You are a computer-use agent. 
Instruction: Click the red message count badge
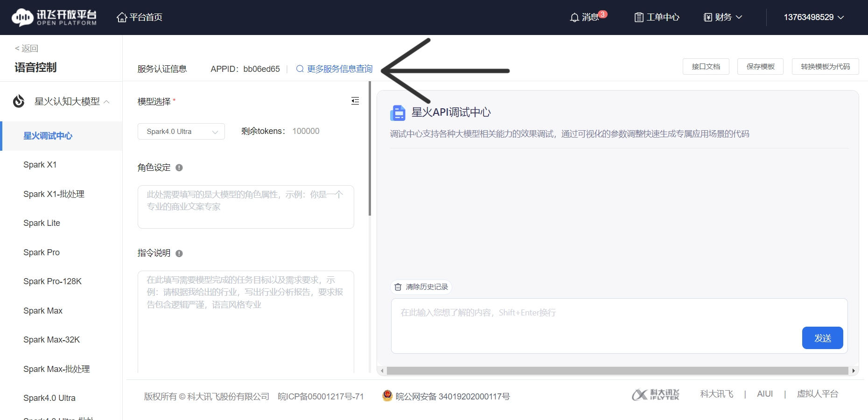[603, 14]
